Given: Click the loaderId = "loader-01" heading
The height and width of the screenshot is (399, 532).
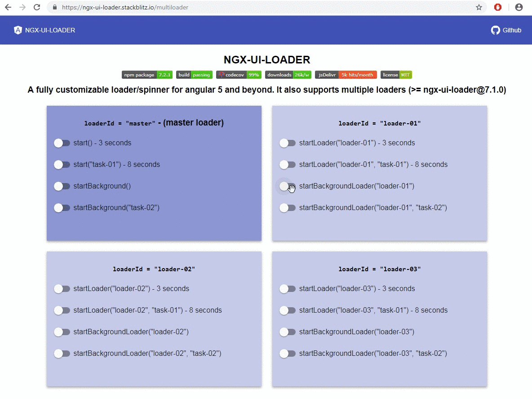Looking at the screenshot, I should [x=380, y=123].
